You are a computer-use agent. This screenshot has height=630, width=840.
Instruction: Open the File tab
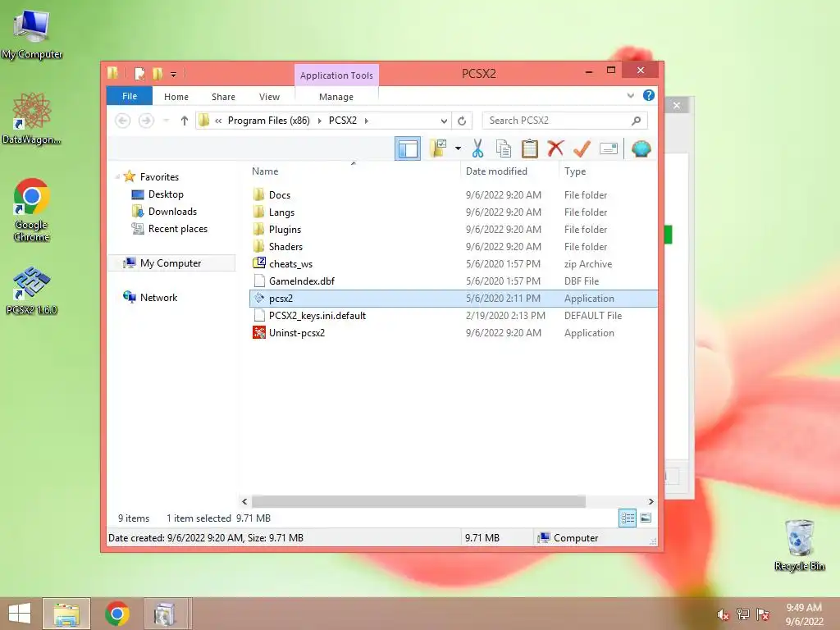point(130,96)
